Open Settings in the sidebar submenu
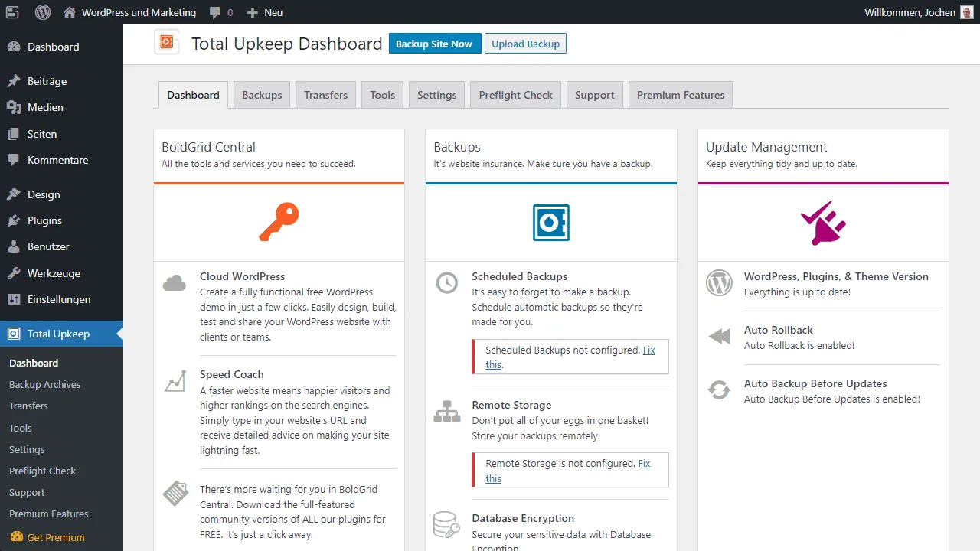The height and width of the screenshot is (551, 980). point(27,449)
